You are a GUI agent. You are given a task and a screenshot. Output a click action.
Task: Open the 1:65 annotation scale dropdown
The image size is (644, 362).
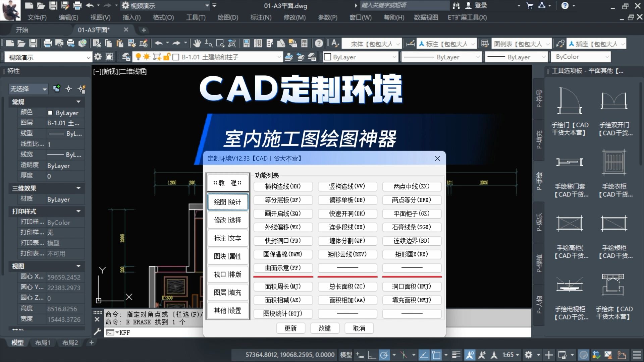coord(509,355)
